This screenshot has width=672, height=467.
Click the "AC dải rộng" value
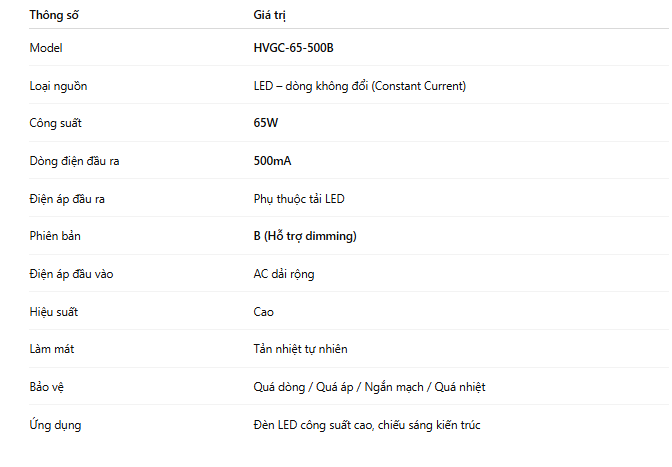(x=285, y=274)
